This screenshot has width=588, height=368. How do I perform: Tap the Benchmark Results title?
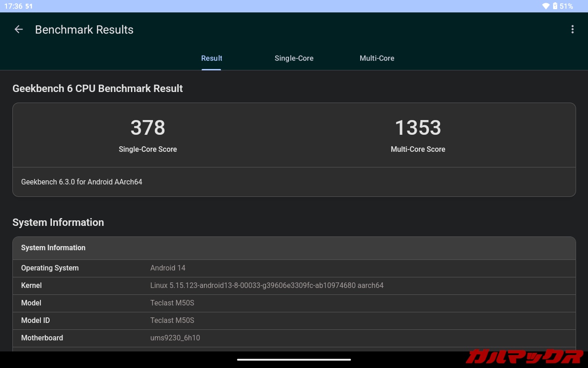(x=84, y=30)
